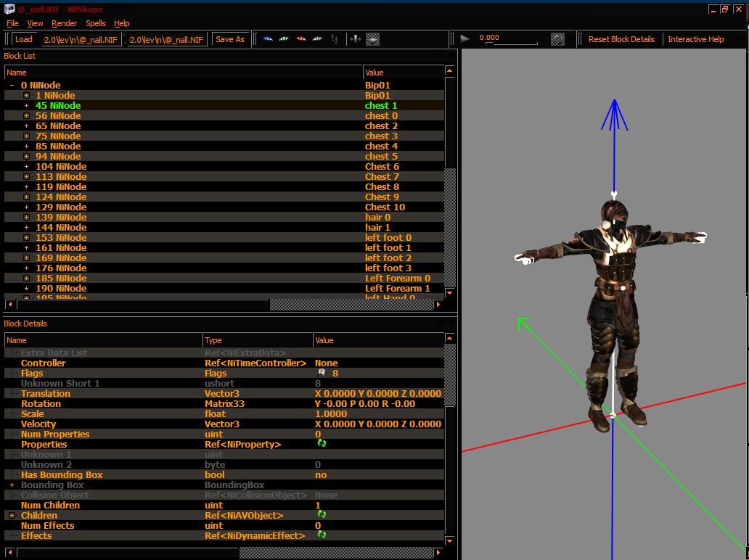Click the save file path field

point(168,40)
